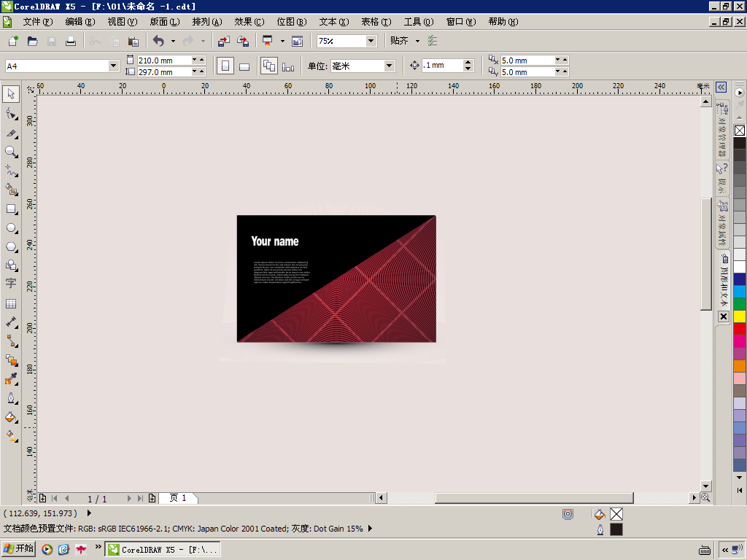Expand the A4 page size dropdown

pyautogui.click(x=113, y=66)
